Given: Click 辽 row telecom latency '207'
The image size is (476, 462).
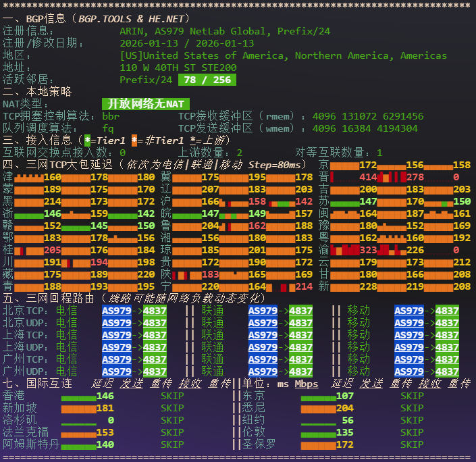Looking at the screenshot, I should coord(210,189).
